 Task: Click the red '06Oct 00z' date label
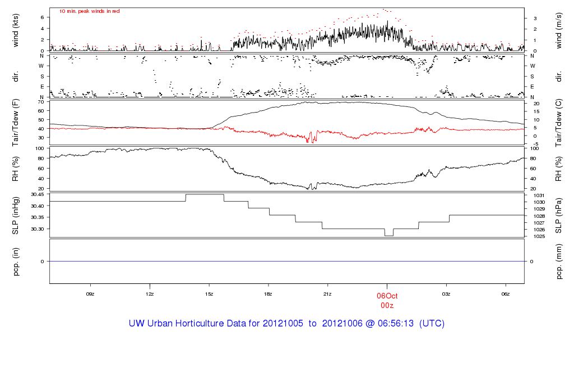pyautogui.click(x=387, y=301)
